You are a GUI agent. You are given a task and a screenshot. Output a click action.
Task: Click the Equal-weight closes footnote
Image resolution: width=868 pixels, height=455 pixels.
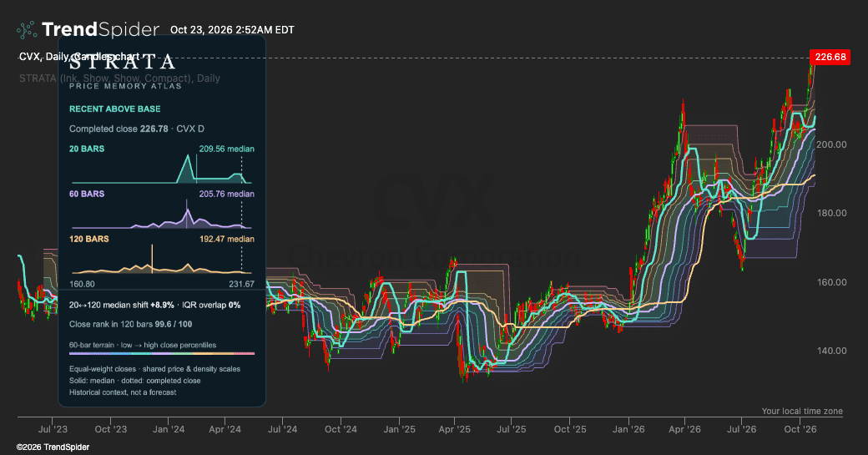tap(155, 369)
